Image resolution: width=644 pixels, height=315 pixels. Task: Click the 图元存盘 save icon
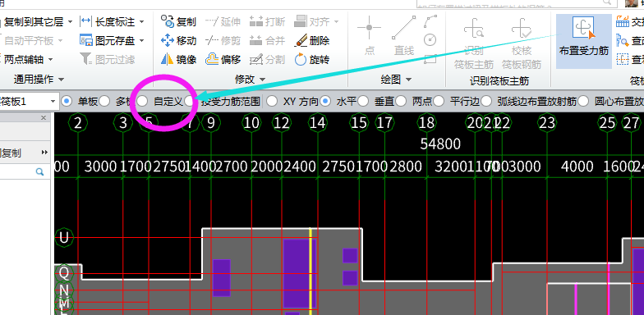pyautogui.click(x=85, y=41)
